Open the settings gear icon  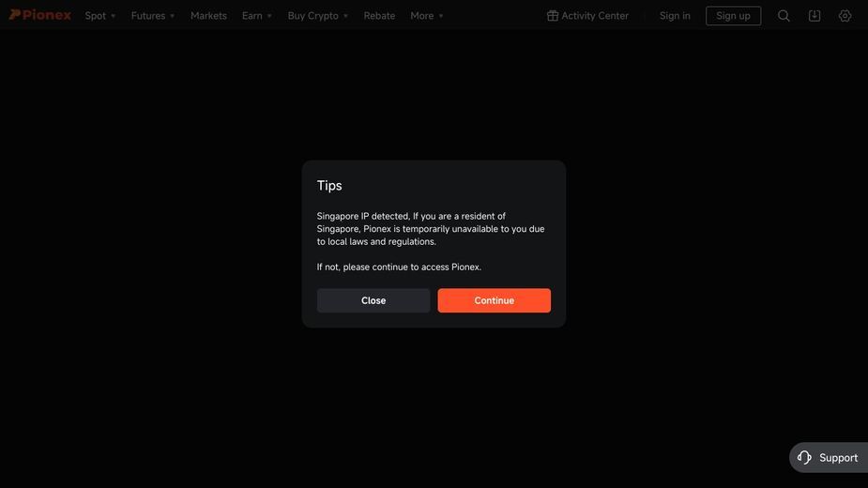coord(845,16)
